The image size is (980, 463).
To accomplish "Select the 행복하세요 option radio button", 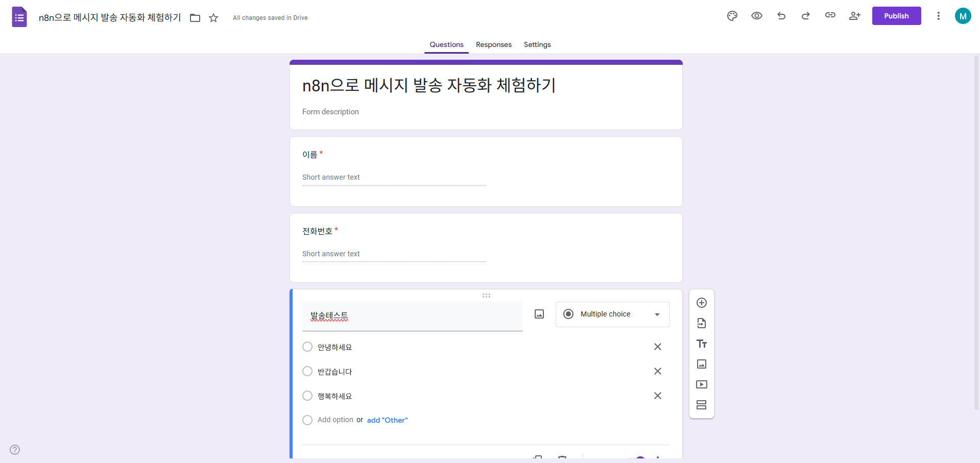I will pyautogui.click(x=307, y=396).
